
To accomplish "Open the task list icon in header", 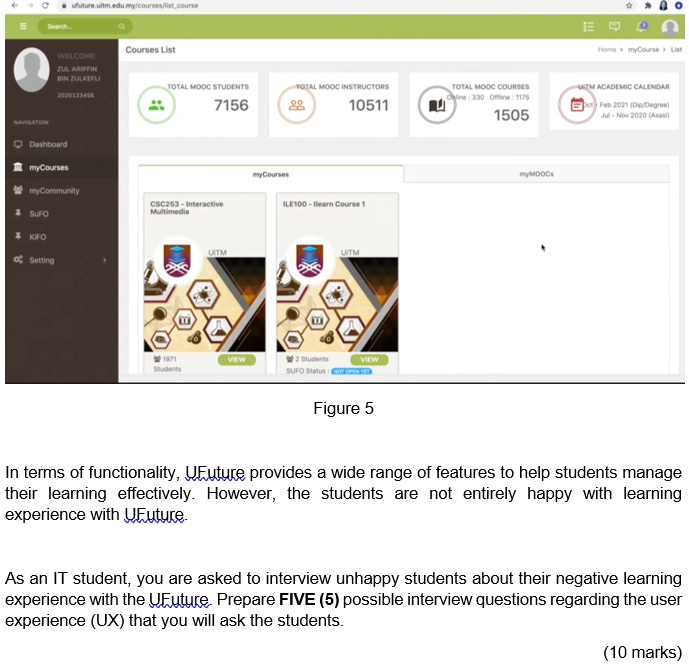I will point(588,27).
